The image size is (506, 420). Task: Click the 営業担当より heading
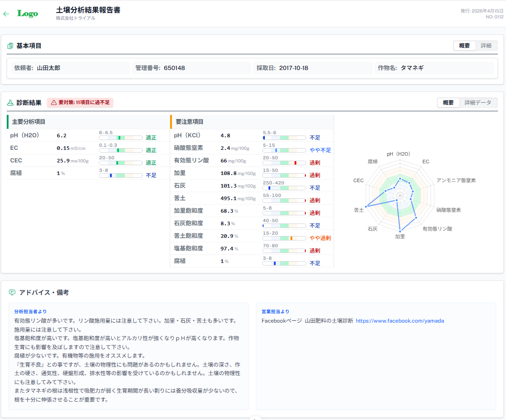[x=275, y=311]
